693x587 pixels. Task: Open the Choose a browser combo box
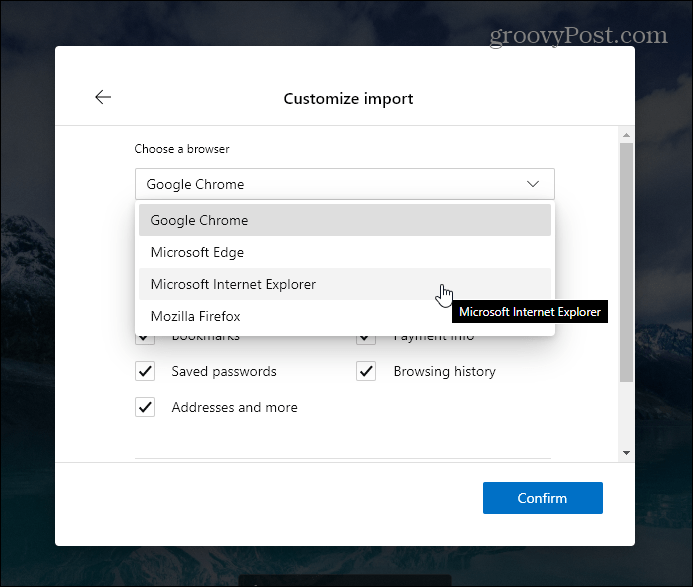345,184
